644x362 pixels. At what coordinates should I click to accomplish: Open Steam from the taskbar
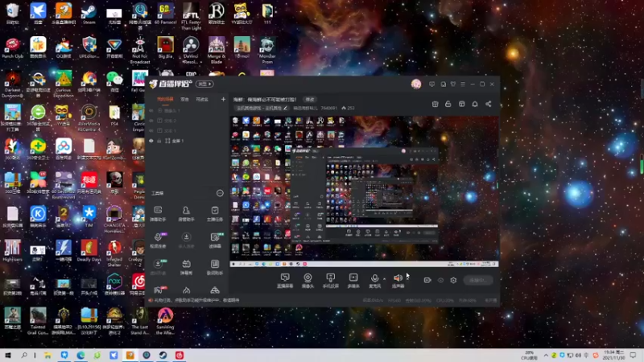(163, 356)
